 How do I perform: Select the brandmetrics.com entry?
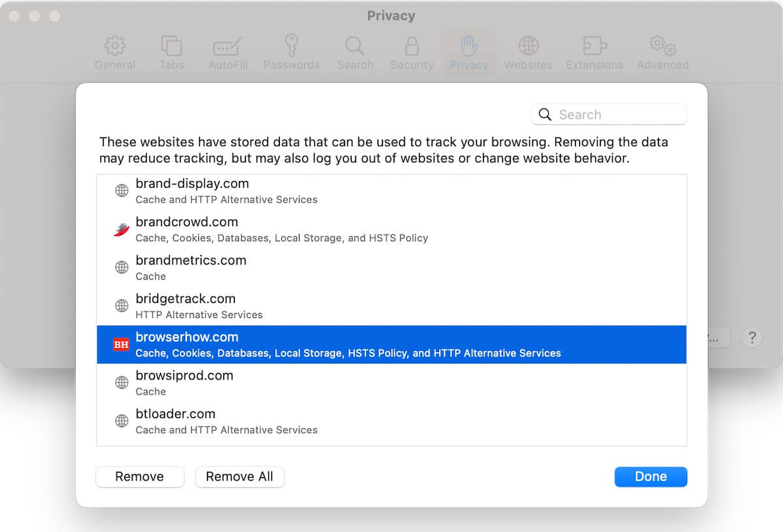[391, 268]
